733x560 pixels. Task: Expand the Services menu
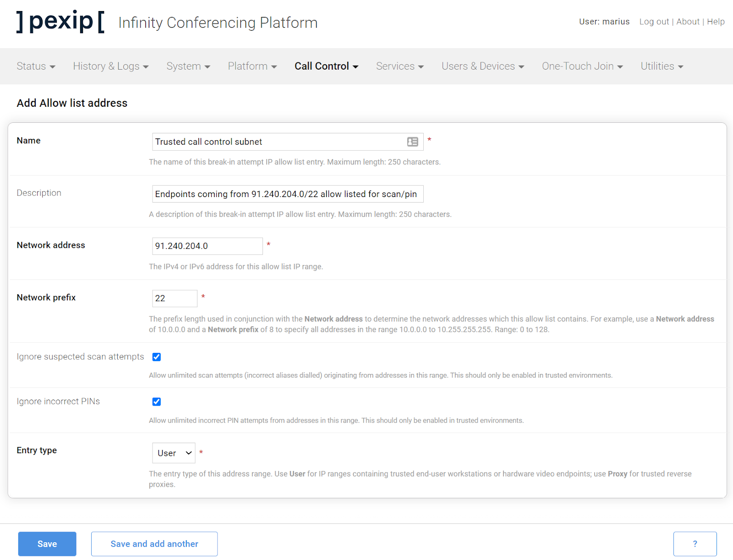pyautogui.click(x=399, y=66)
